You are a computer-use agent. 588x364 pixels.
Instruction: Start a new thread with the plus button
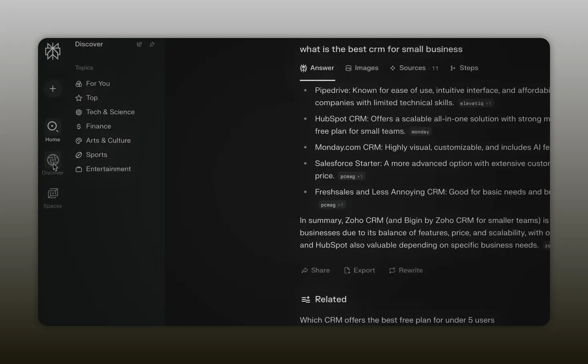click(x=53, y=89)
